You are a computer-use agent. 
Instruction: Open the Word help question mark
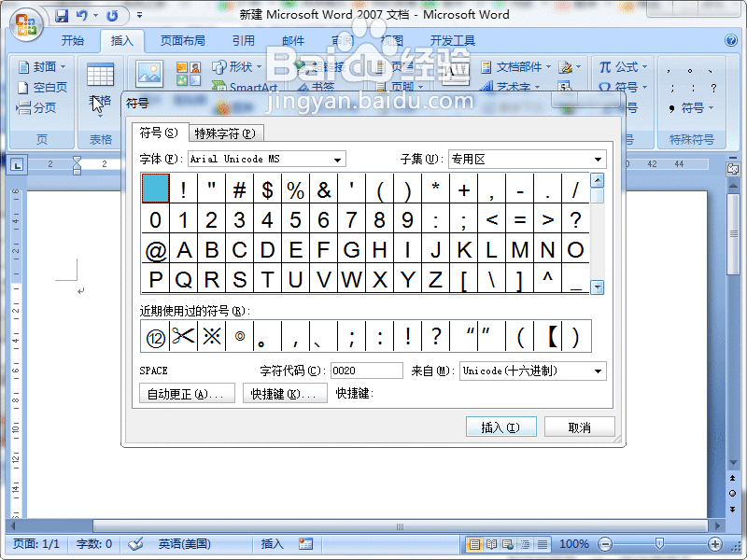pos(731,40)
